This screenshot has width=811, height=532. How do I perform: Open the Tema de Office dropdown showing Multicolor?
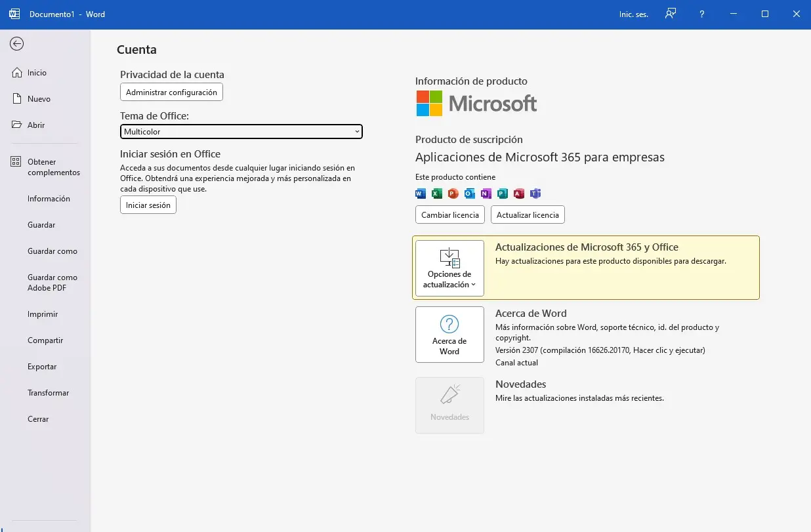(x=241, y=131)
